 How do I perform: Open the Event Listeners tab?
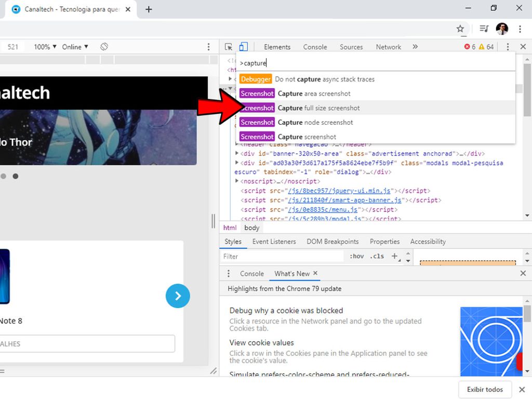[x=274, y=242]
